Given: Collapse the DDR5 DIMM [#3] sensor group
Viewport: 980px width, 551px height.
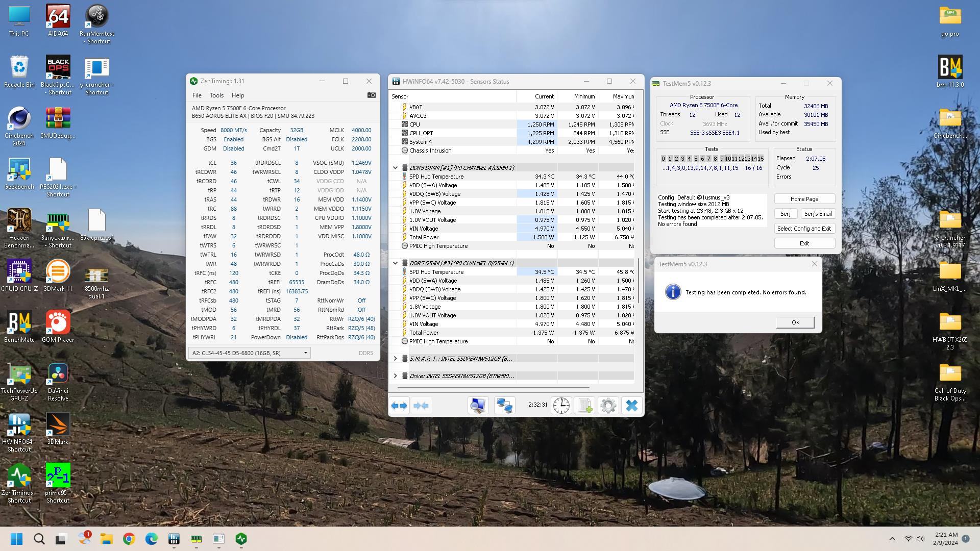Looking at the screenshot, I should [x=395, y=263].
